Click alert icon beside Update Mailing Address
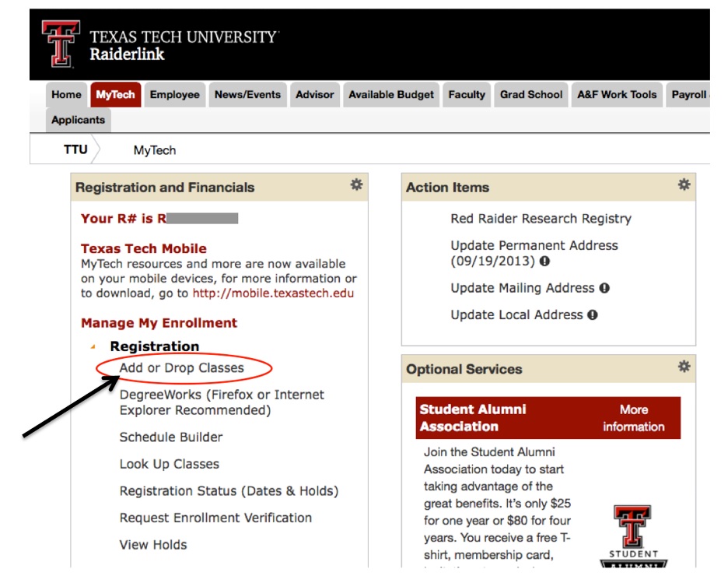Screen dimensions: 728x583 604,289
